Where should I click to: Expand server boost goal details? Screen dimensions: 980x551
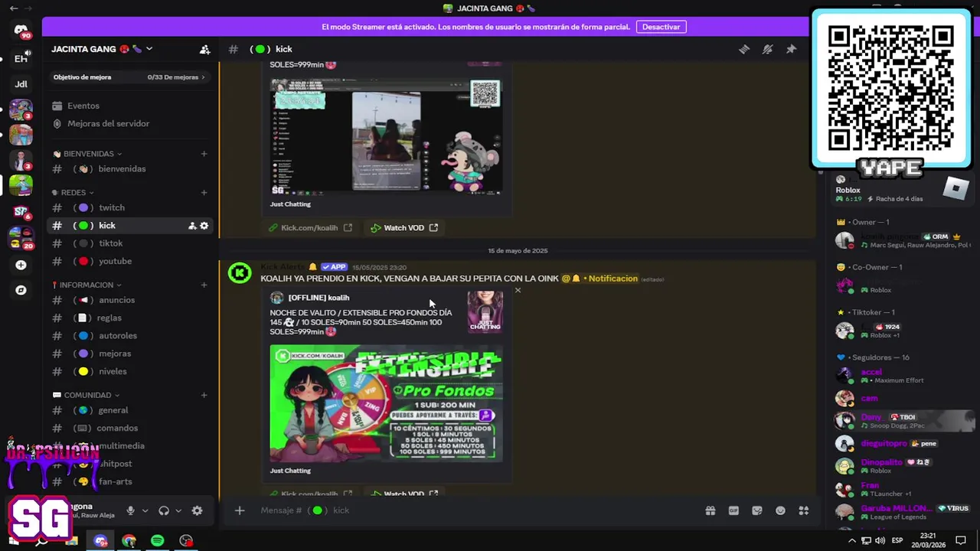pyautogui.click(x=129, y=77)
